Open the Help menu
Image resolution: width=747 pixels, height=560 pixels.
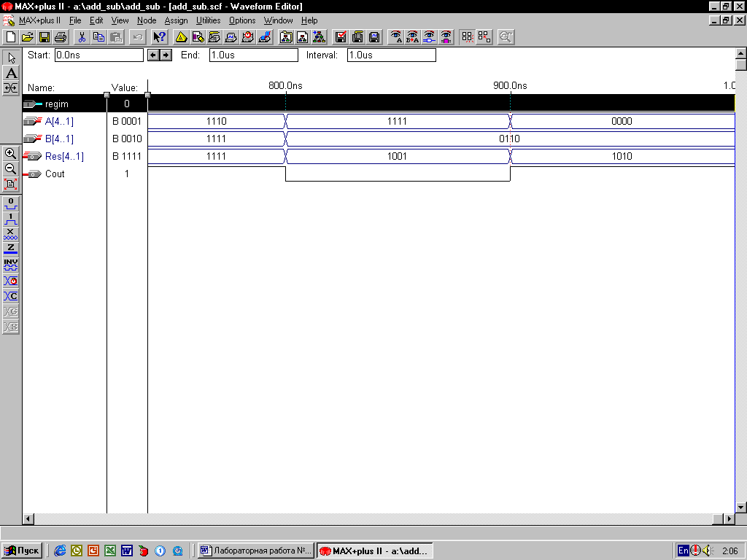tap(309, 20)
